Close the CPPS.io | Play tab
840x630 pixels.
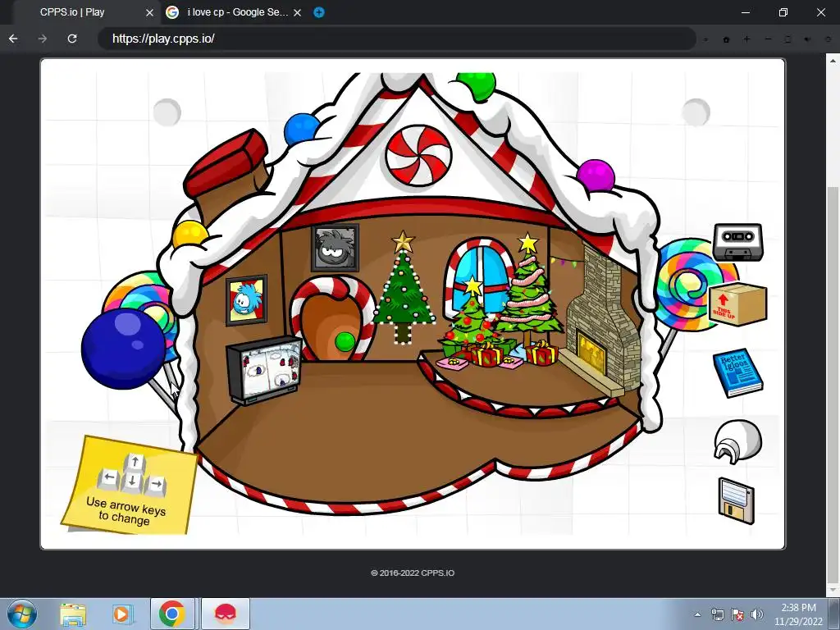150,12
